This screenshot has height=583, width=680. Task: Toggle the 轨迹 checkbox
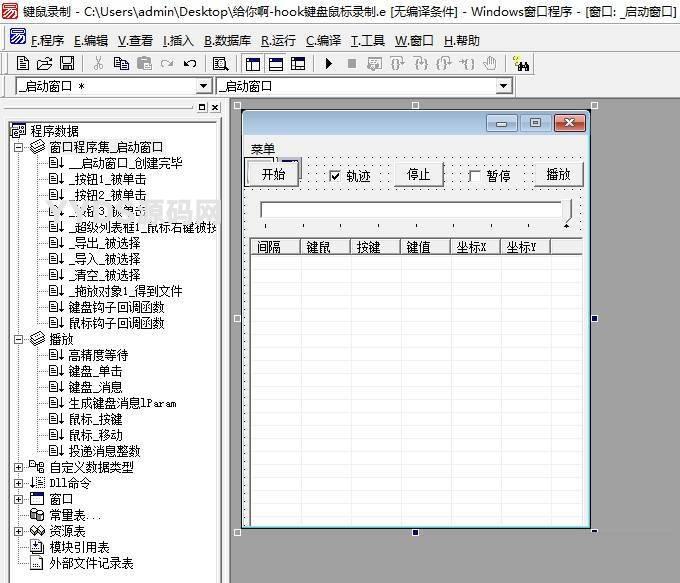336,176
